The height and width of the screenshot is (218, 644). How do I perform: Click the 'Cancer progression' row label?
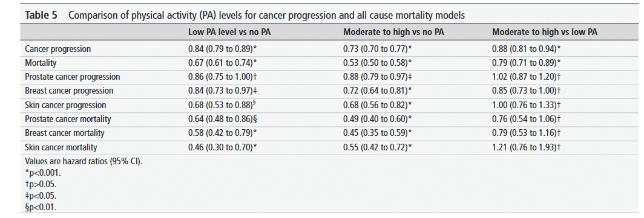coord(58,49)
